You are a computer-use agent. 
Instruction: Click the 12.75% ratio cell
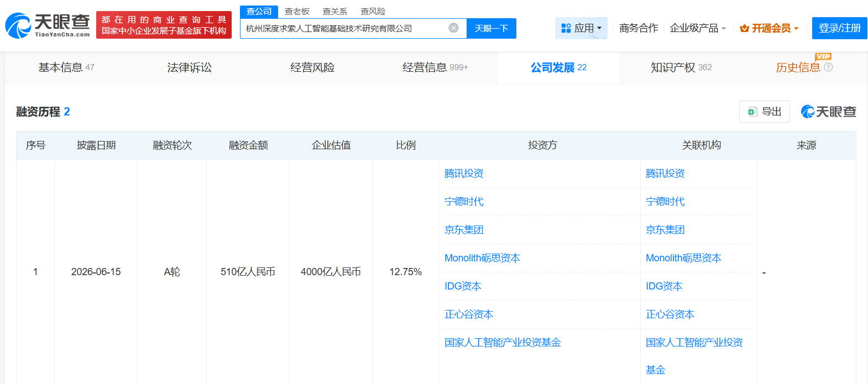[405, 272]
